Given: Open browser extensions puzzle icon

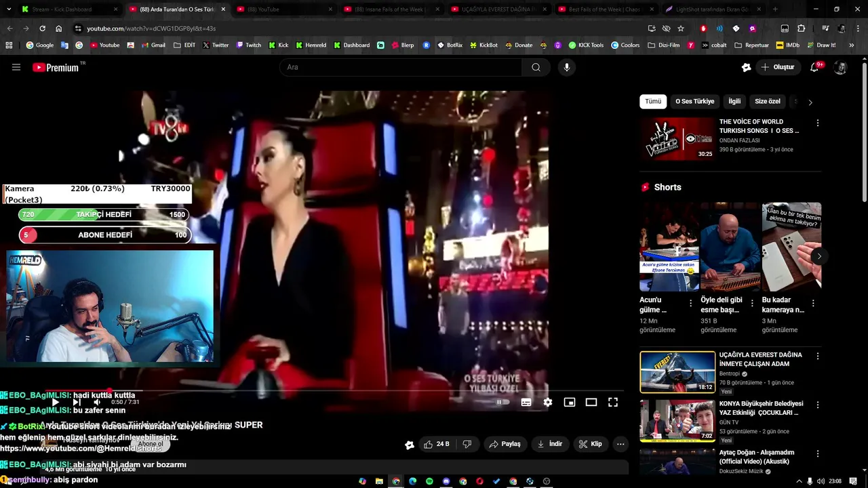Looking at the screenshot, I should [801, 28].
